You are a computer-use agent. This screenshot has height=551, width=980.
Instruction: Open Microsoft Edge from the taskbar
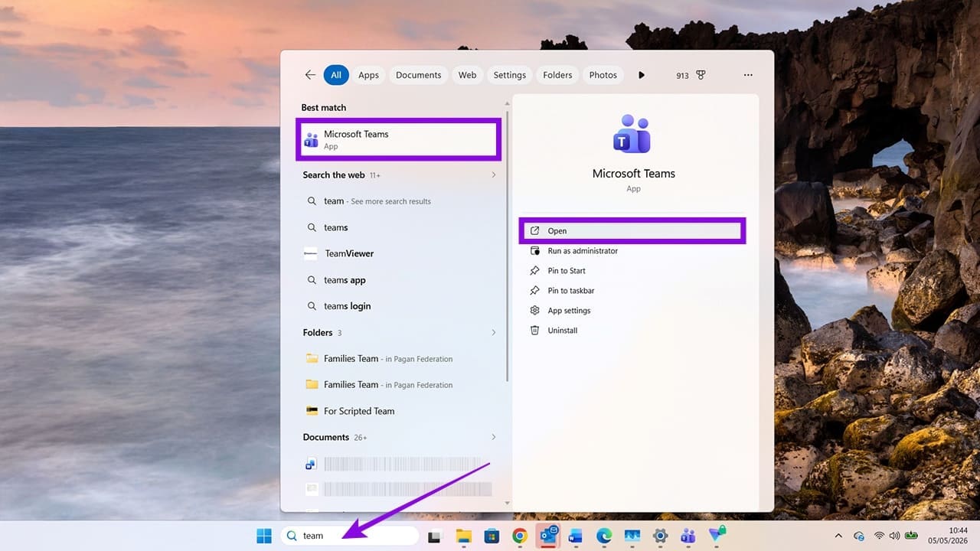pyautogui.click(x=604, y=536)
